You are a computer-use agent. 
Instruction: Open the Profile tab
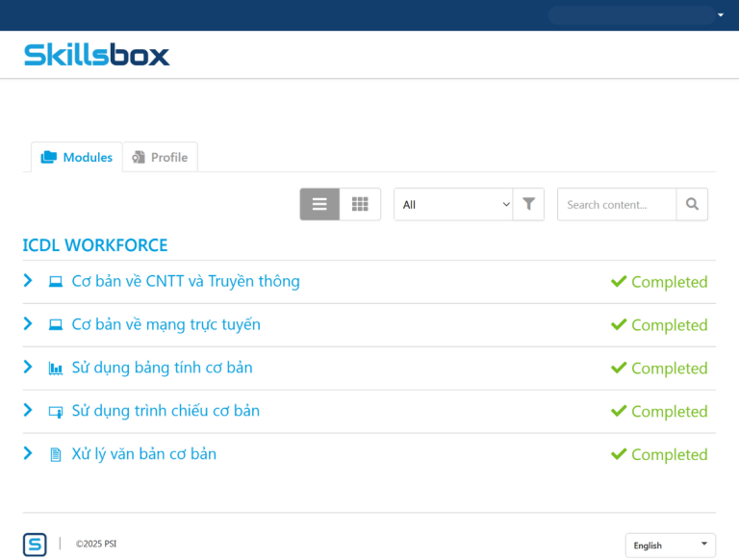click(160, 157)
